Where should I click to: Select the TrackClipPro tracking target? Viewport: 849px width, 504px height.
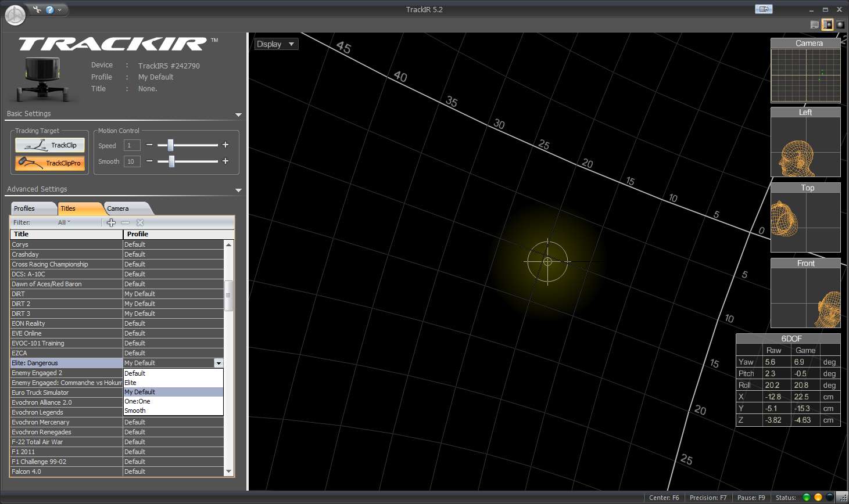click(50, 163)
